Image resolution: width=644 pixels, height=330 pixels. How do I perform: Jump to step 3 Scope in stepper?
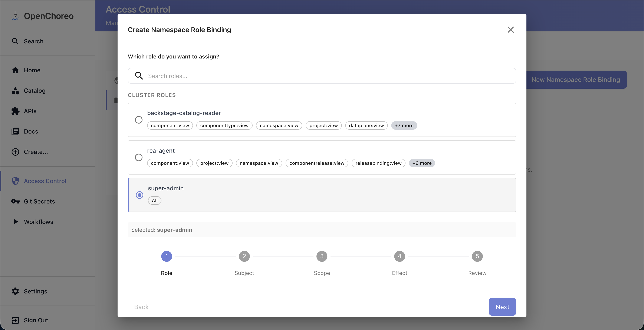(322, 256)
